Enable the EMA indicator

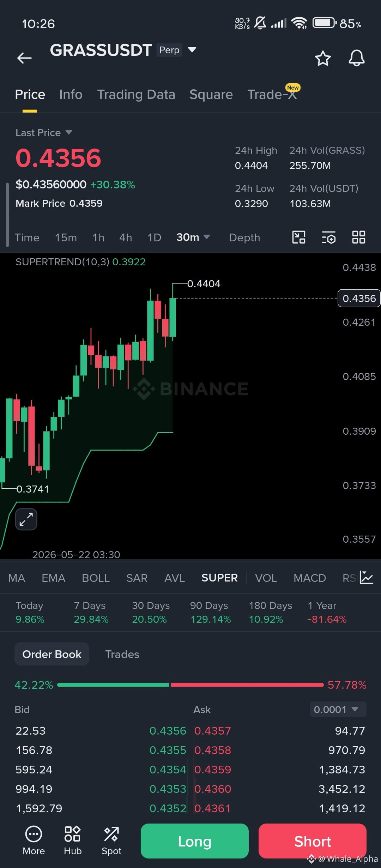[x=53, y=578]
